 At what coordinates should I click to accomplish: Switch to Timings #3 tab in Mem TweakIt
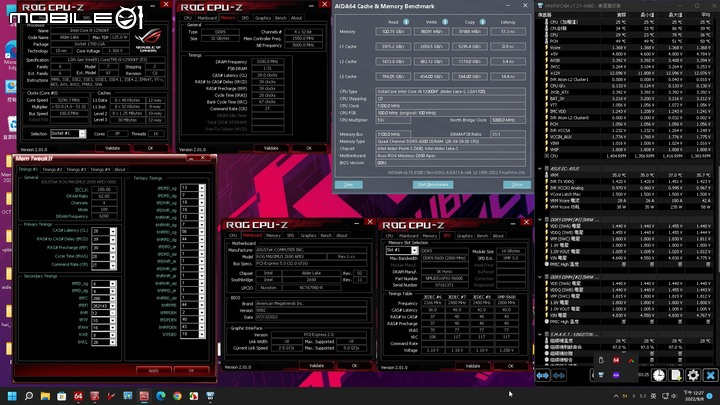pos(76,169)
